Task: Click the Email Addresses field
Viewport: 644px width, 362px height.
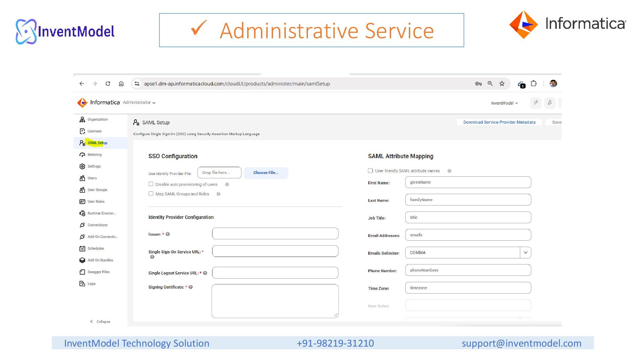Action: coord(468,235)
